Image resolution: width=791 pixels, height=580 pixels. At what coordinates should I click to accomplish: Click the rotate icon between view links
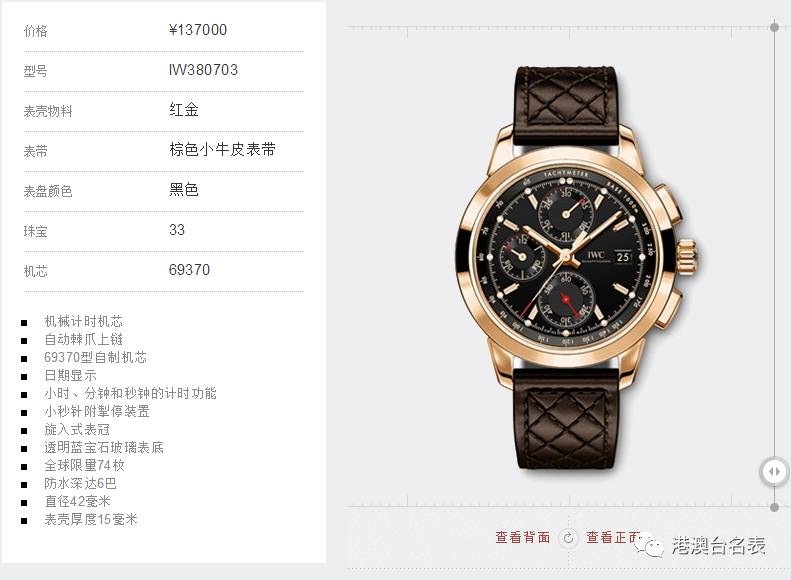(569, 538)
